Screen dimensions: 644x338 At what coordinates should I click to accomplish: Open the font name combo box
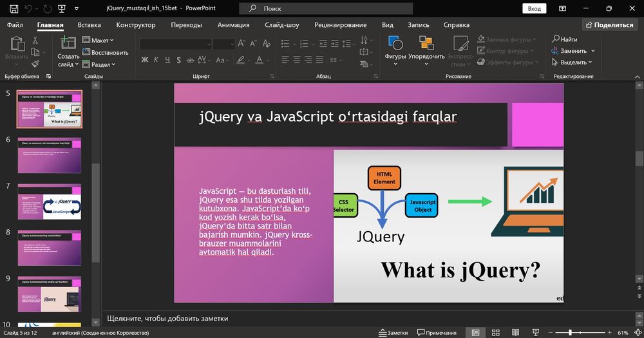(x=176, y=44)
